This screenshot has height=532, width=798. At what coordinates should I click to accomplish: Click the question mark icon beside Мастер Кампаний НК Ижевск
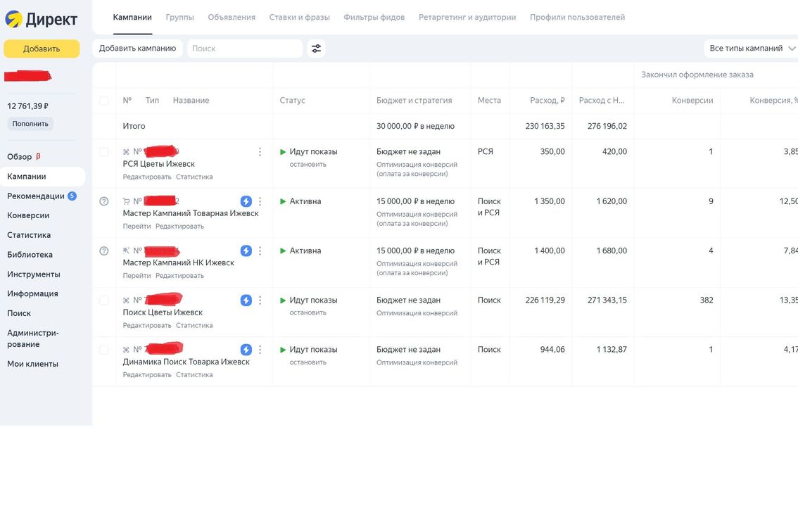click(x=104, y=251)
